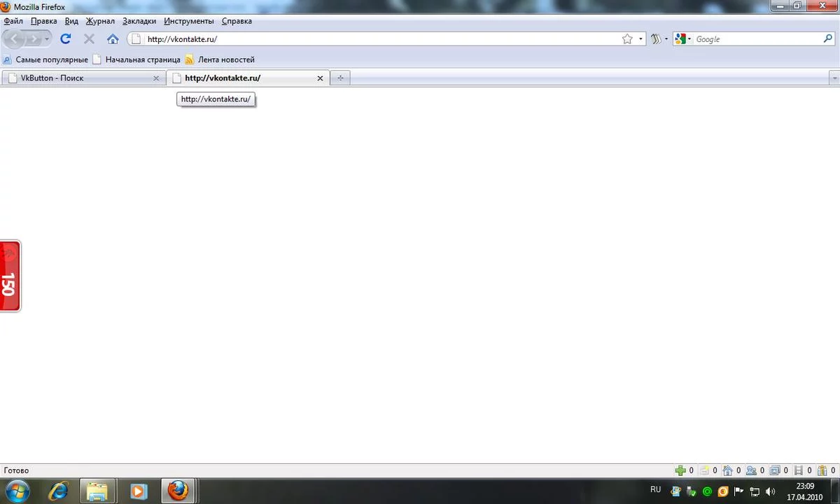Open the Правка menu
This screenshot has height=504, width=840.
point(44,21)
